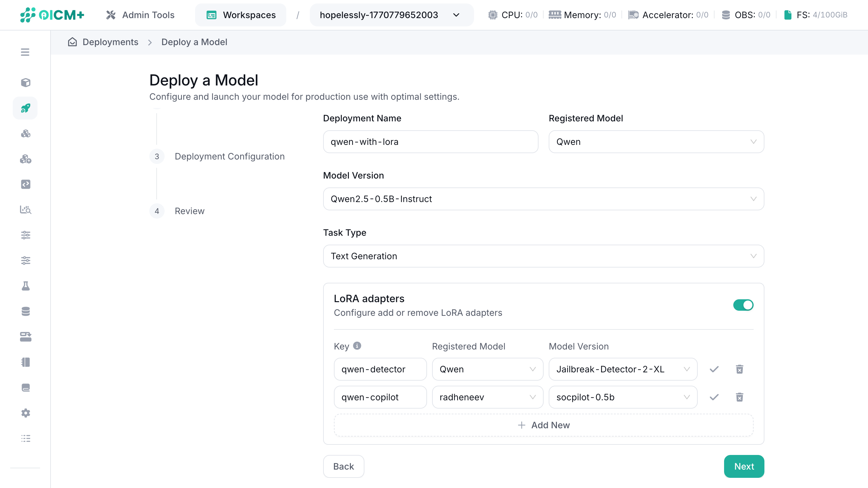Confirm the qwen-copilot adapter with the checkmark

[x=714, y=397]
